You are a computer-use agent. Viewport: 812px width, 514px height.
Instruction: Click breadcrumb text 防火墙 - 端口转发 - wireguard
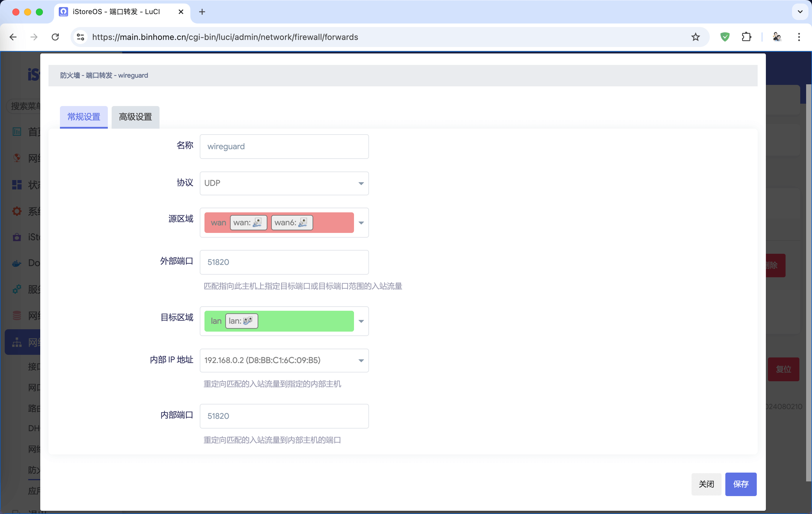point(104,75)
